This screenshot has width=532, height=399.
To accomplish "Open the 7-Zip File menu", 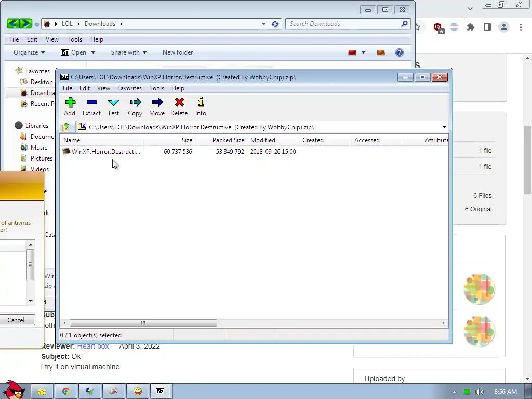I will point(68,88).
